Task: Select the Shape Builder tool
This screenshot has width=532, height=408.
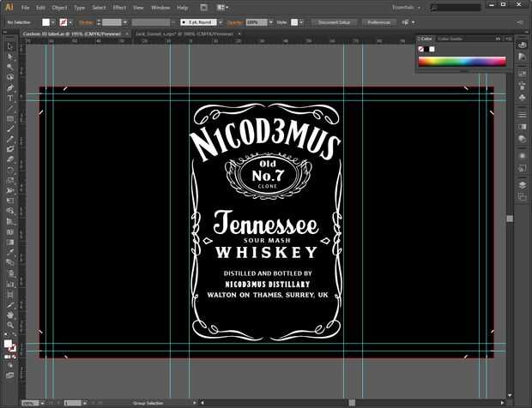Action: 10,211
